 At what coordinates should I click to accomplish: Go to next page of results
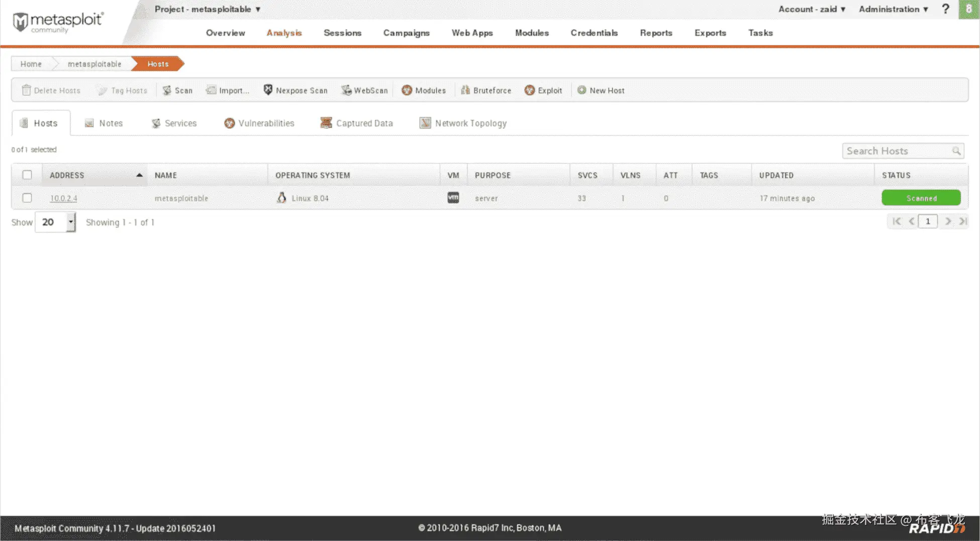948,221
